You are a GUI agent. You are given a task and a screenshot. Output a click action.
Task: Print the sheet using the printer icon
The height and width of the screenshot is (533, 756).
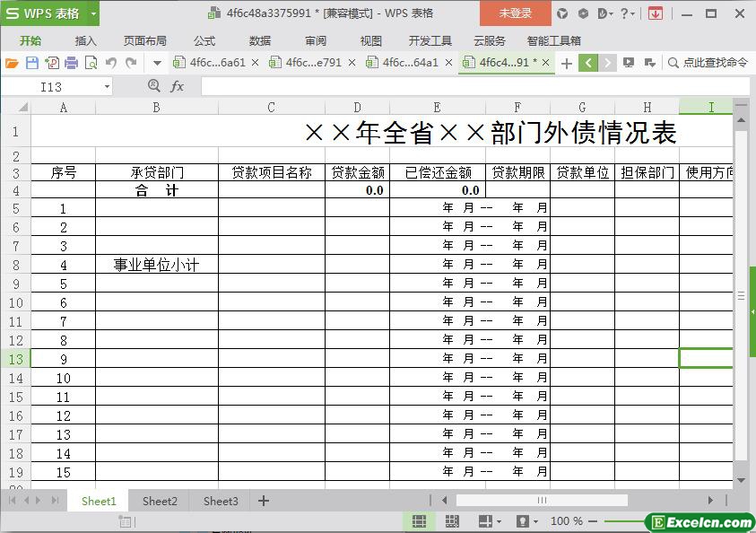tap(72, 63)
